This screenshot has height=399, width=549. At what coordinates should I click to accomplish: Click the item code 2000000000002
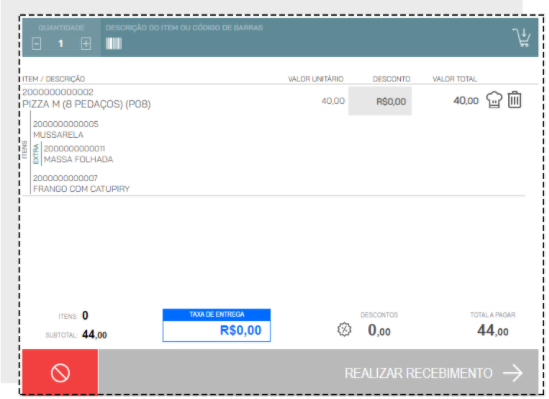pos(58,92)
